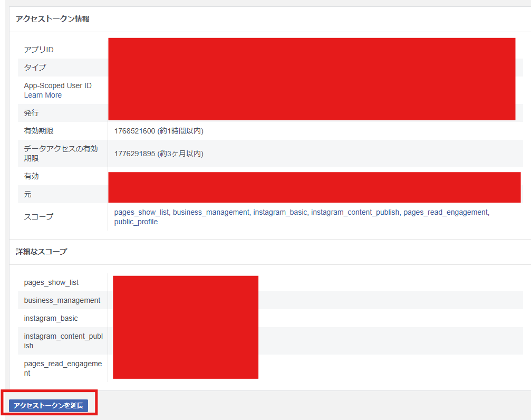Screen dimensions: 531x420
Task: Open the instagram_content_publish scope link
Action: (355, 212)
